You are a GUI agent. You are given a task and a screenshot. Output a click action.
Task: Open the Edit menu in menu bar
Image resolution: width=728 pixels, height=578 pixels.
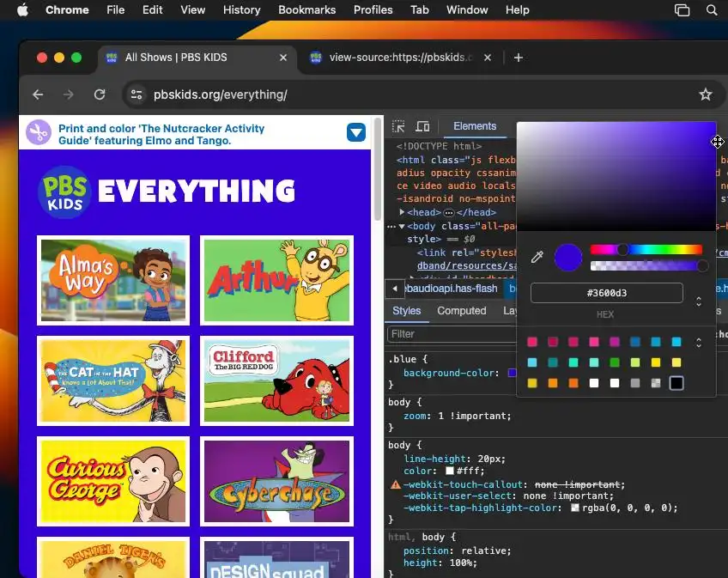[x=152, y=9]
